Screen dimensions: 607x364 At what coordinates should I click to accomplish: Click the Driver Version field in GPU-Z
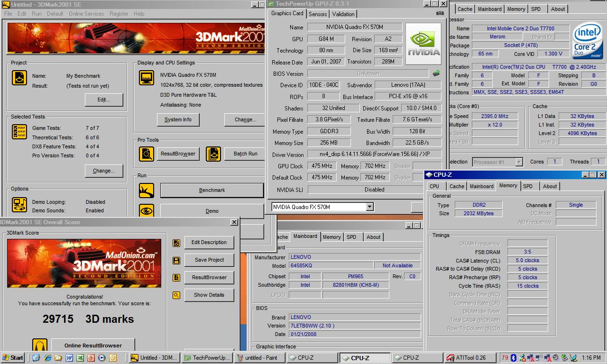click(375, 155)
